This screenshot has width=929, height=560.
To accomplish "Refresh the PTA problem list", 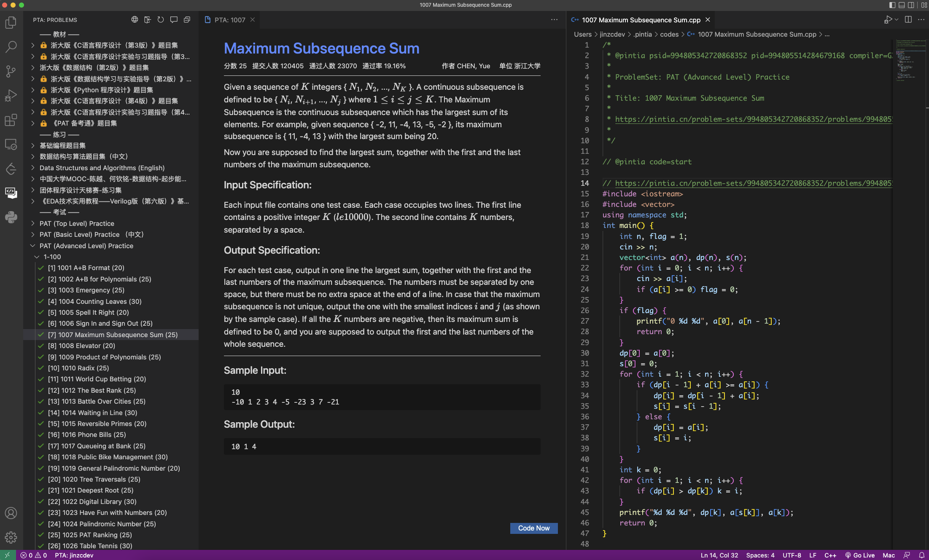I will [x=160, y=19].
